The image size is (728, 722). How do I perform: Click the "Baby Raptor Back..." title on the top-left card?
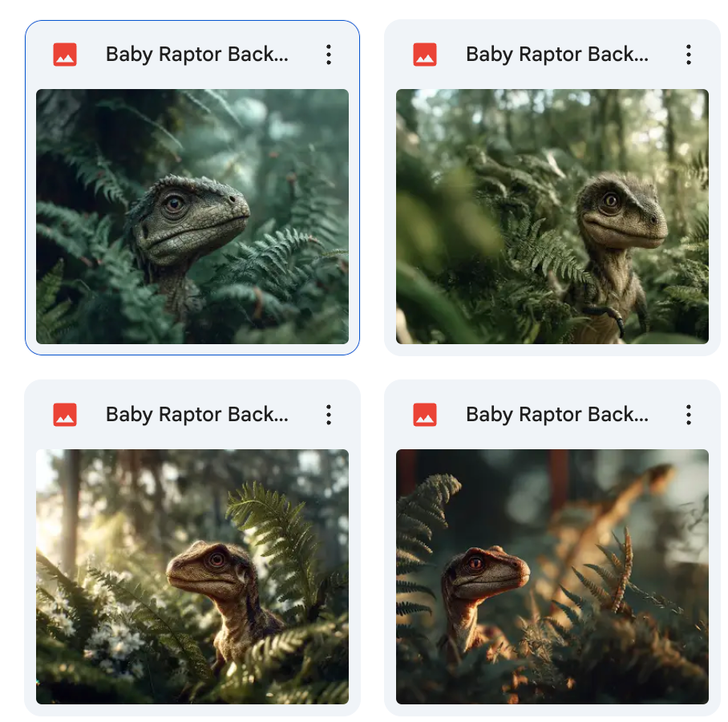[197, 55]
